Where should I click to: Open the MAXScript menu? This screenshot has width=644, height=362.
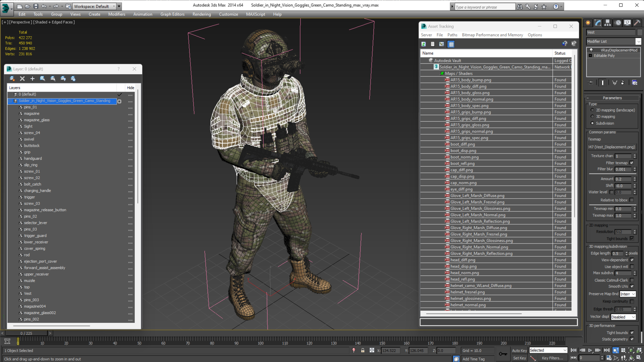pos(255,14)
